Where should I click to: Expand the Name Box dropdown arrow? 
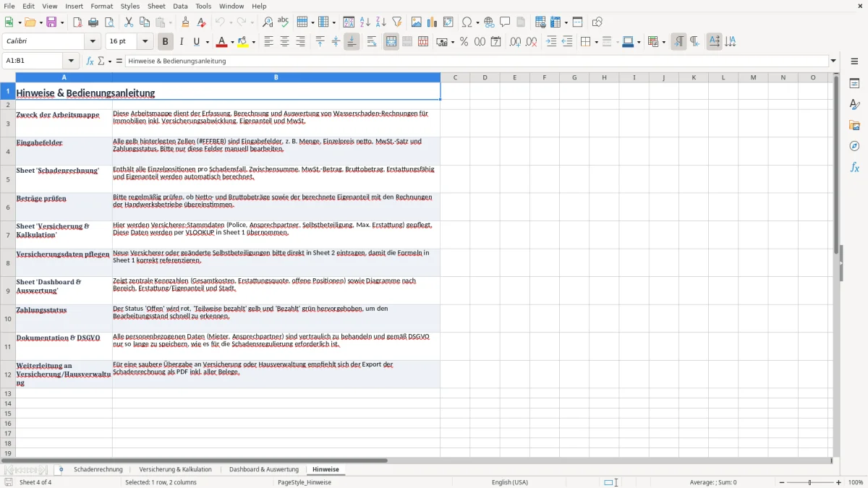point(71,61)
